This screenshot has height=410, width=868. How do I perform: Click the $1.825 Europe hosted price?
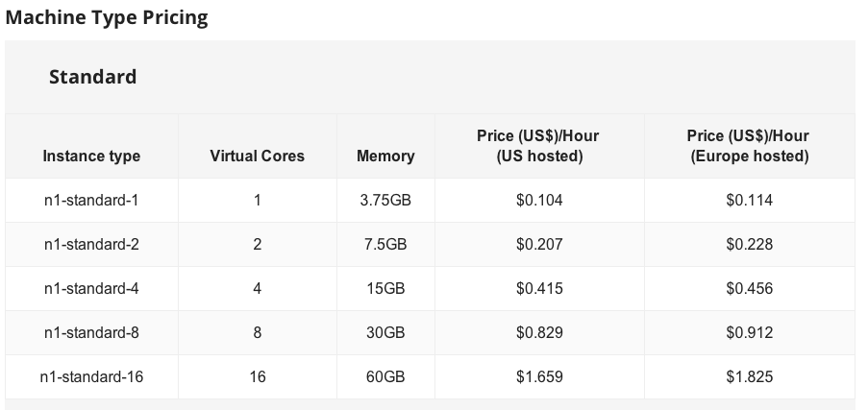[x=749, y=376]
